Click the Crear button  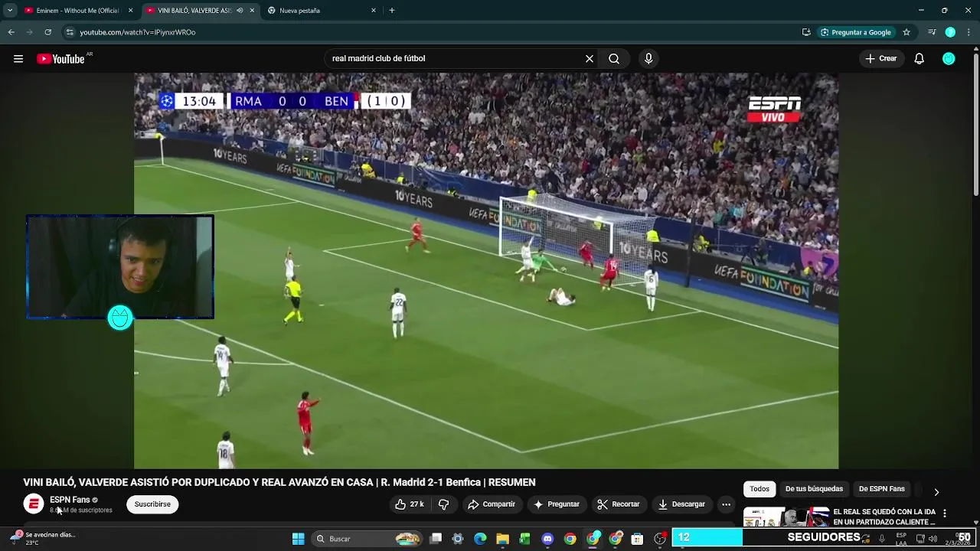coord(881,59)
